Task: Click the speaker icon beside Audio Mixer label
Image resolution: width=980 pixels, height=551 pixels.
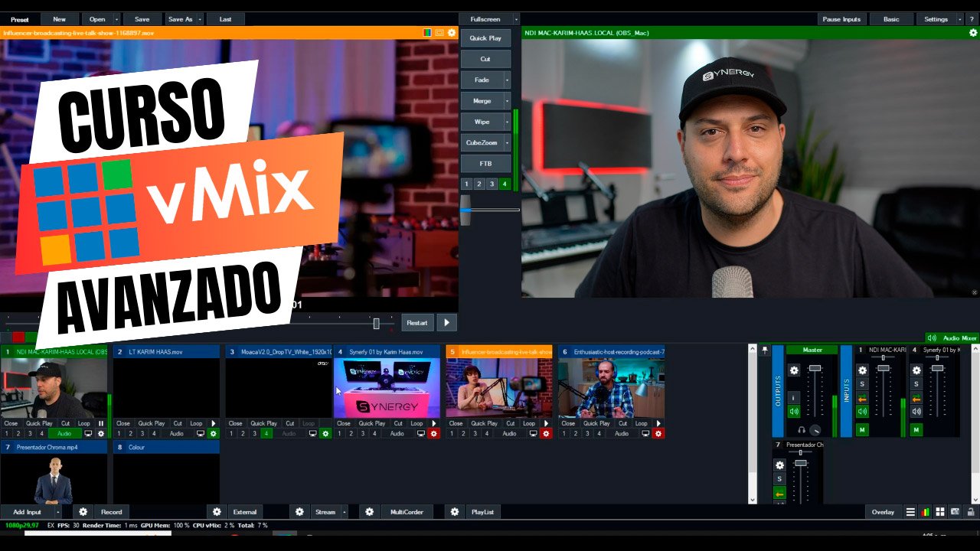Action: pyautogui.click(x=933, y=339)
